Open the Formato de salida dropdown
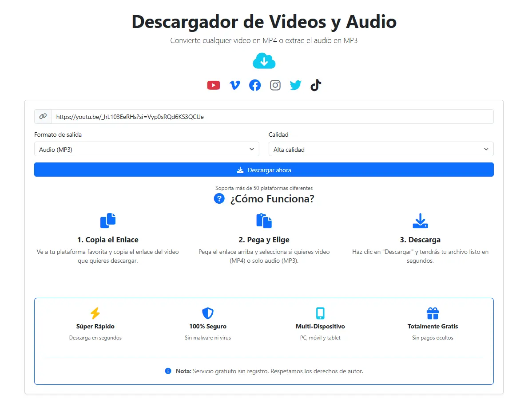 click(147, 149)
